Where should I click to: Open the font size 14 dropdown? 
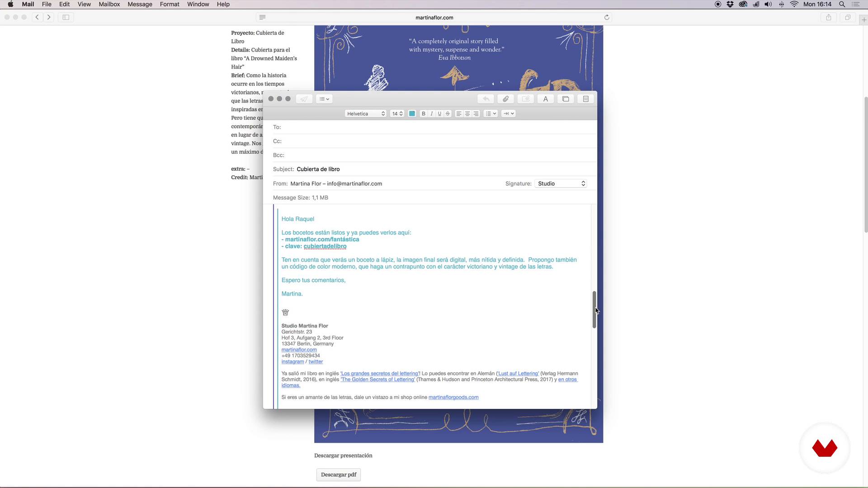point(397,114)
